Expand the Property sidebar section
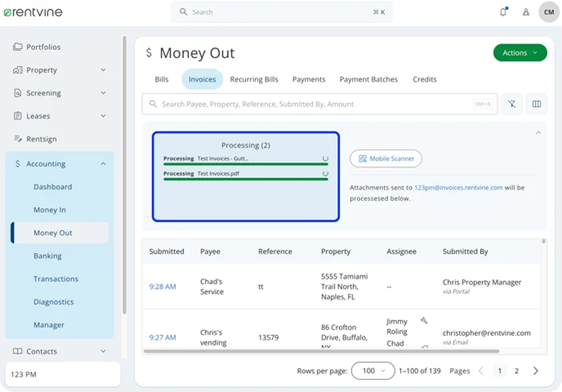 coord(103,70)
